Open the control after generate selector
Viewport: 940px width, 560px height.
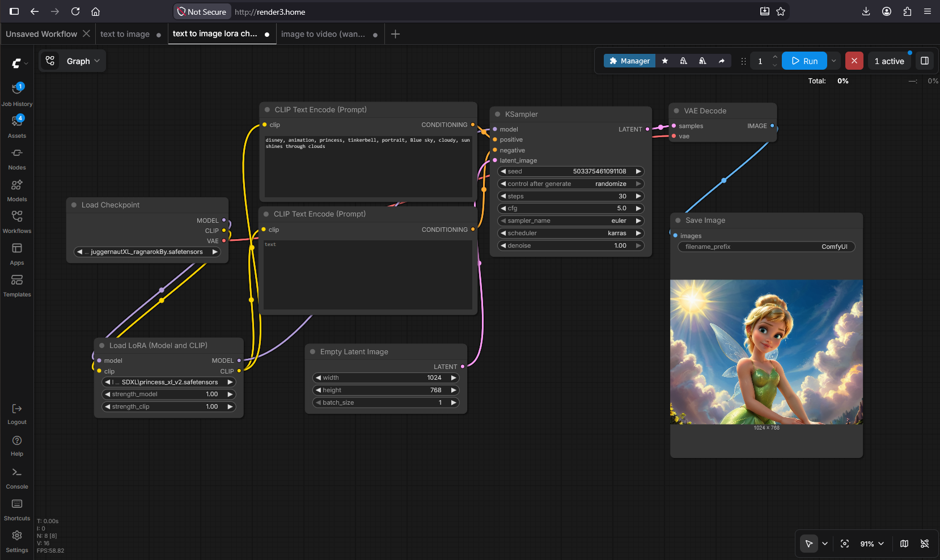click(571, 184)
